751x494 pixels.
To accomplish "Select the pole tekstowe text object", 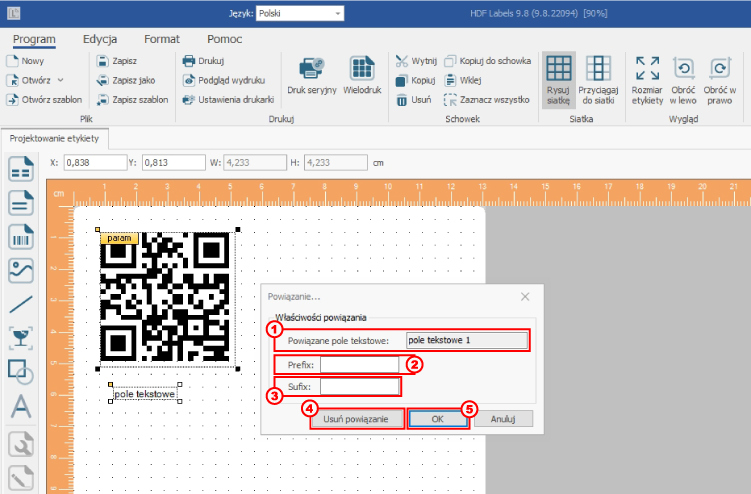I will pos(145,394).
